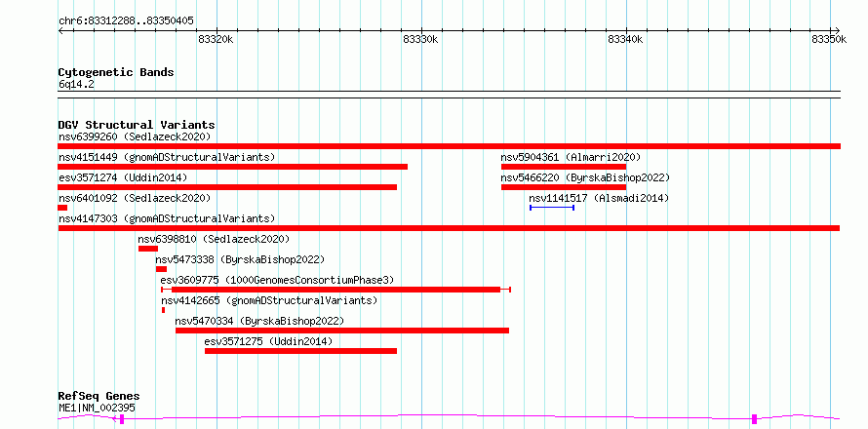Open nsv4151449 (gnomADStructuralVariants) label

click(167, 157)
